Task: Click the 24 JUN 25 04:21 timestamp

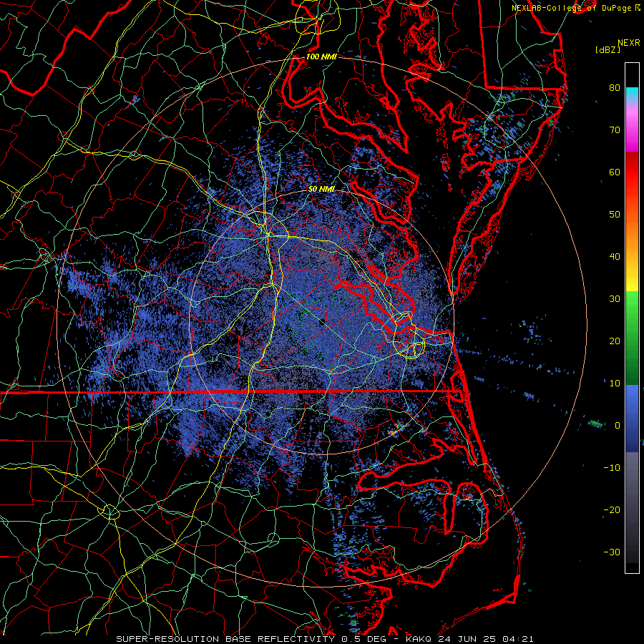Action: [x=486, y=639]
